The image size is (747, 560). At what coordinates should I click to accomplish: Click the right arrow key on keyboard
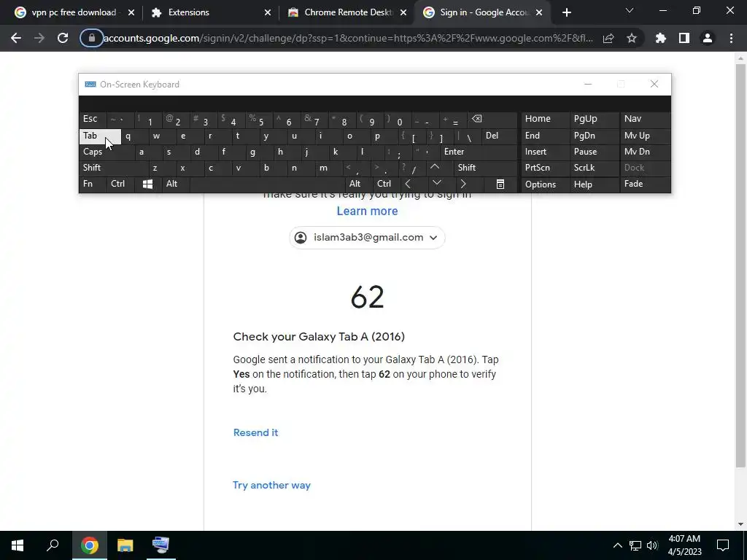(x=463, y=184)
